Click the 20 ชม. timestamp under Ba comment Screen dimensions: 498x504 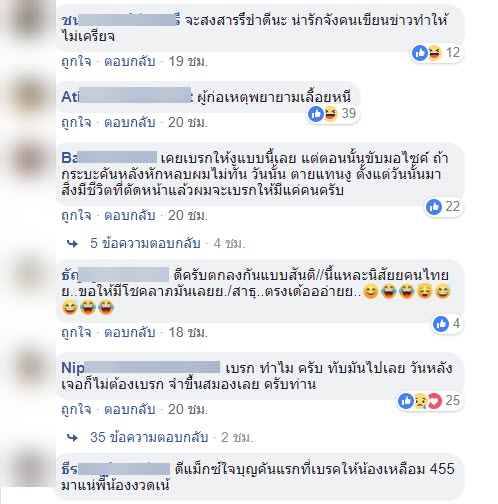(188, 215)
